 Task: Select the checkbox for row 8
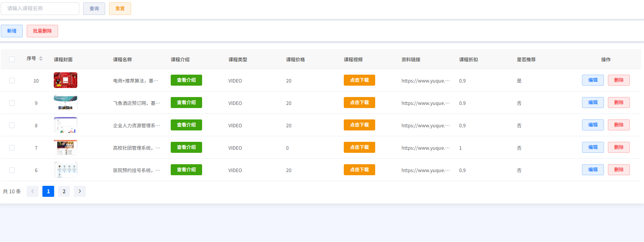pyautogui.click(x=12, y=125)
